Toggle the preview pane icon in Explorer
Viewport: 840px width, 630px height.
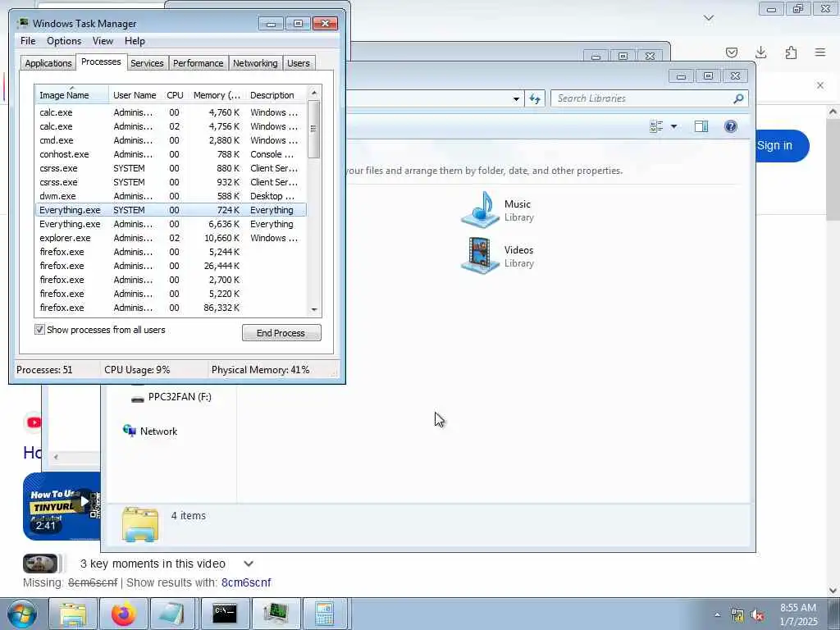pos(701,126)
